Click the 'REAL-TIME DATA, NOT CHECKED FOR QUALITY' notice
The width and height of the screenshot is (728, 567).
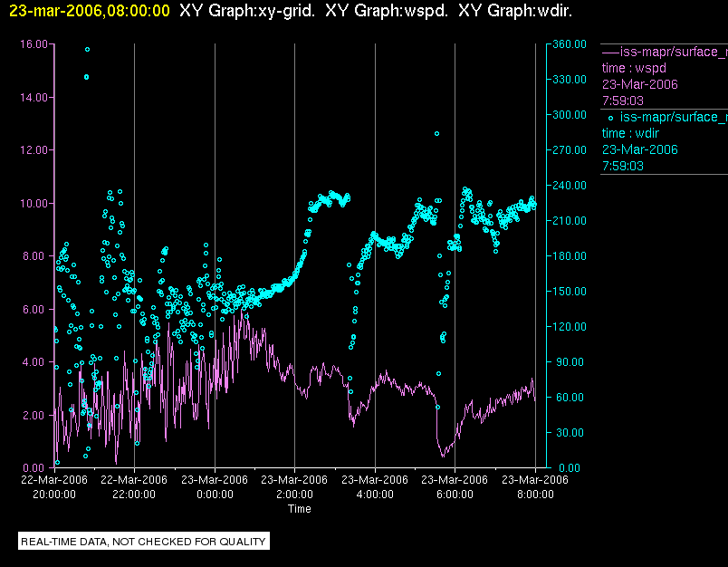143,542
